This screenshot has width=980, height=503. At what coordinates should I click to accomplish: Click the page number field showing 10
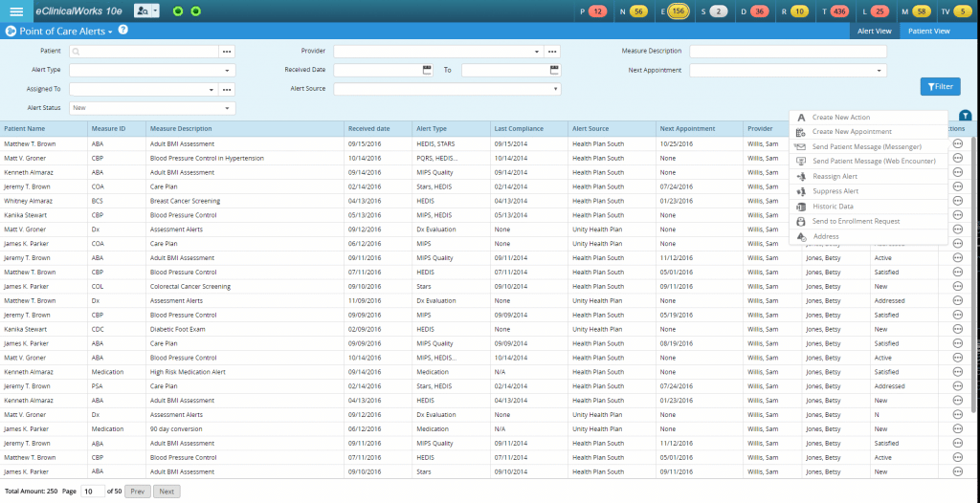tap(94, 492)
